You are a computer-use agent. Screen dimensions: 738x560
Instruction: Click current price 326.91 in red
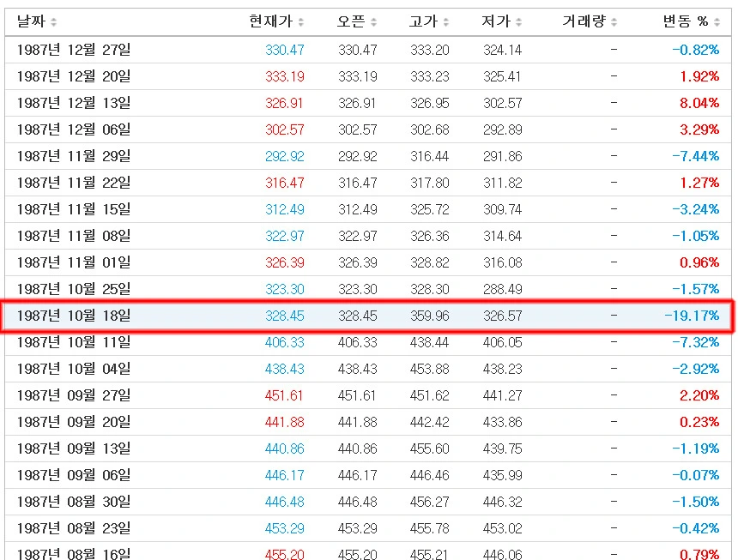click(x=284, y=103)
